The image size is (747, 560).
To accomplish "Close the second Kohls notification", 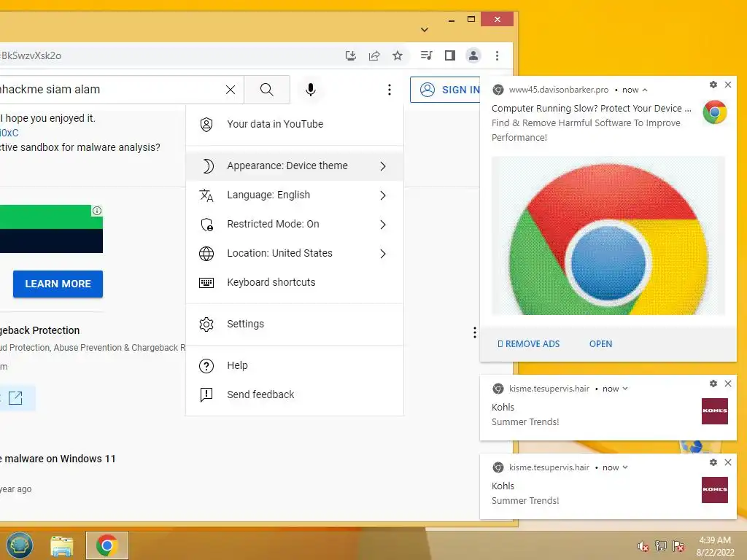I will click(x=728, y=462).
